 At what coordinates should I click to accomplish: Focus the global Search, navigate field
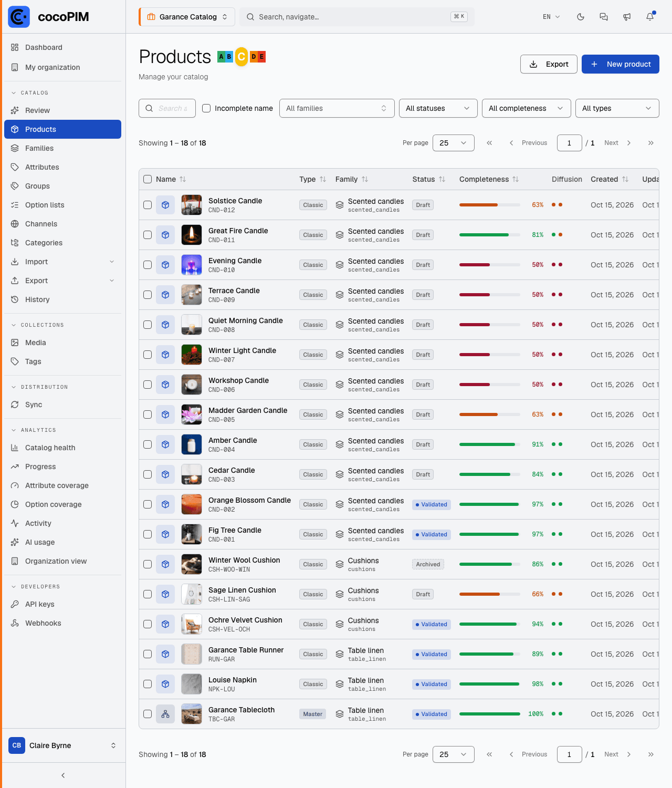(x=357, y=17)
